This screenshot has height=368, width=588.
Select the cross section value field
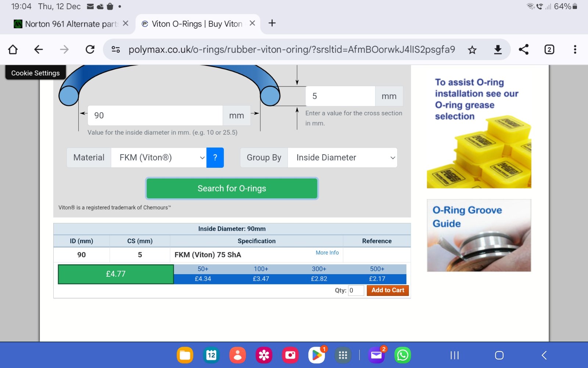pyautogui.click(x=340, y=96)
